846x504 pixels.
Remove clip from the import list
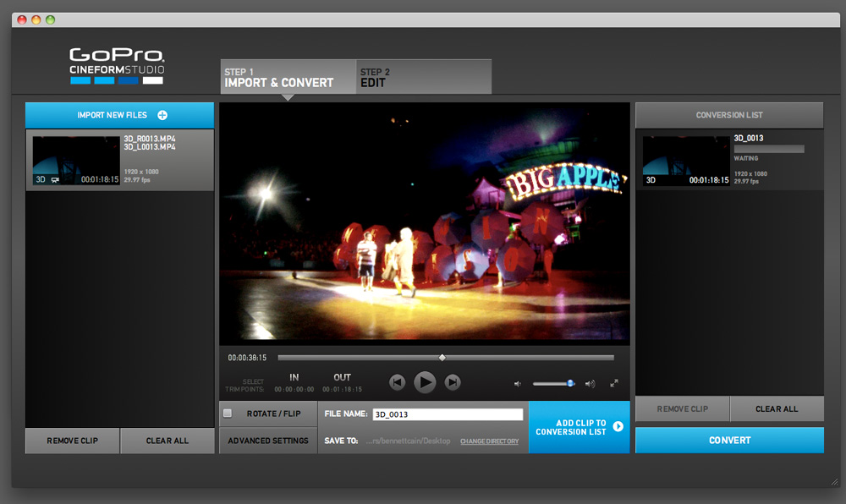[72, 441]
